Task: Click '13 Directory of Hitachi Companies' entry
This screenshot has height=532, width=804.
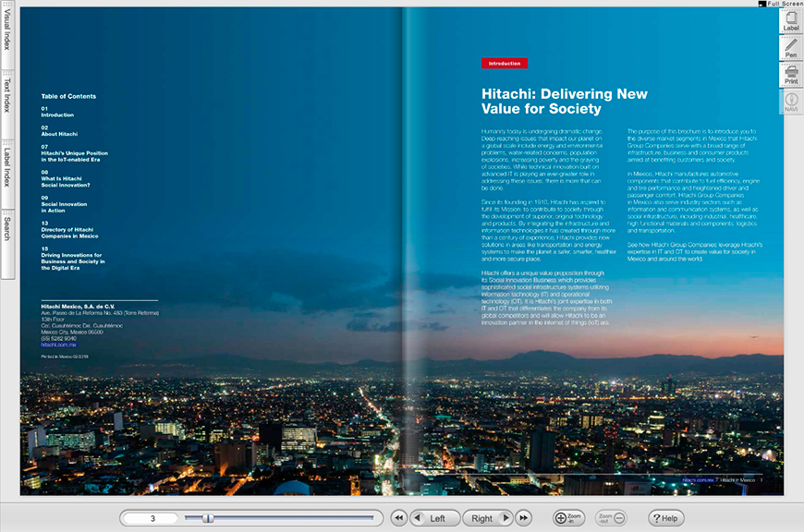Action: [x=69, y=230]
